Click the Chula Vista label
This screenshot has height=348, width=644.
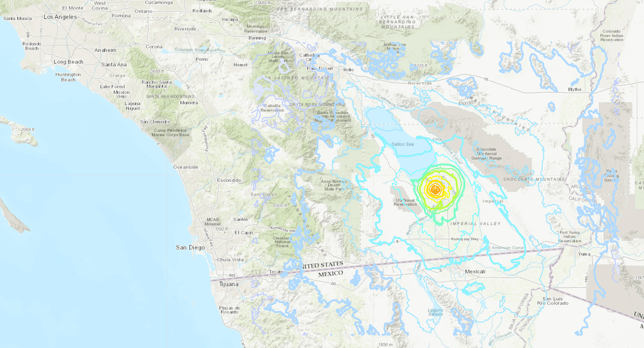230,260
